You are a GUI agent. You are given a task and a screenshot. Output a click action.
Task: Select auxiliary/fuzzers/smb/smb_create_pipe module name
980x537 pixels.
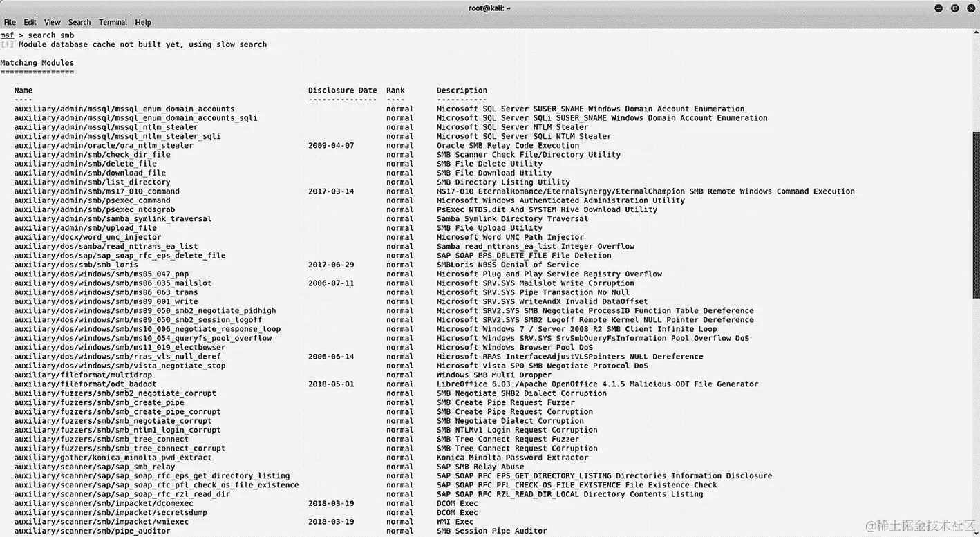[x=100, y=402]
